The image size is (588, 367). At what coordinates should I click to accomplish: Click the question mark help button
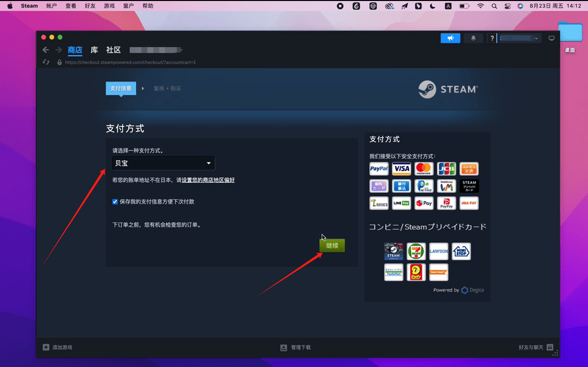point(492,38)
